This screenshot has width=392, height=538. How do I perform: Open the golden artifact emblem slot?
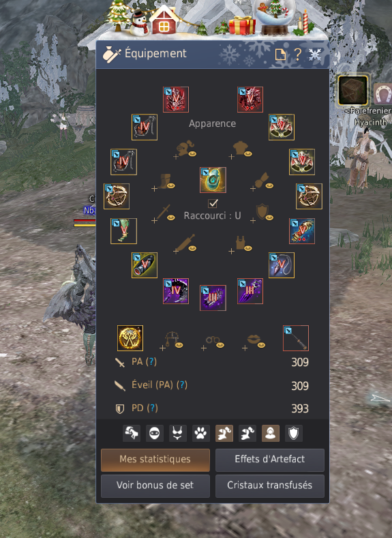(130, 338)
